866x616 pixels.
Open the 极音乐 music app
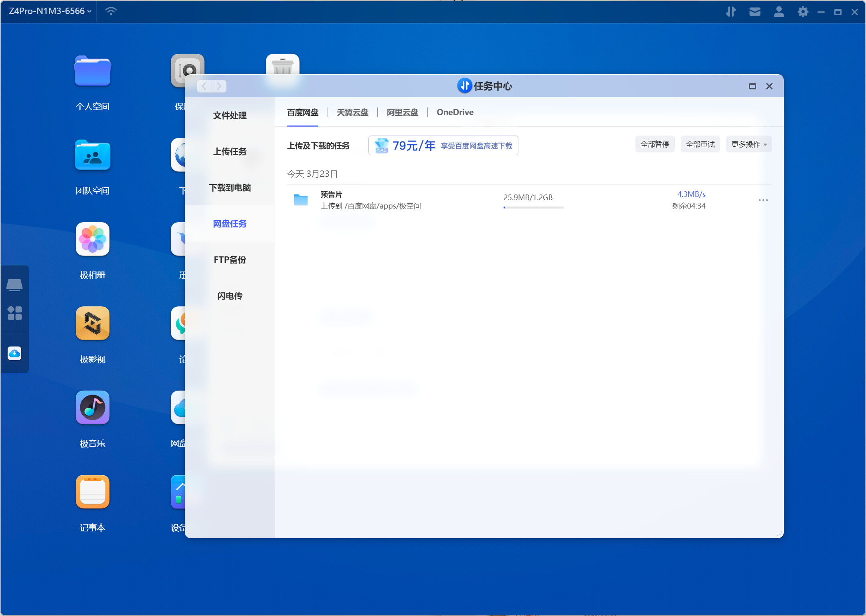(92, 408)
